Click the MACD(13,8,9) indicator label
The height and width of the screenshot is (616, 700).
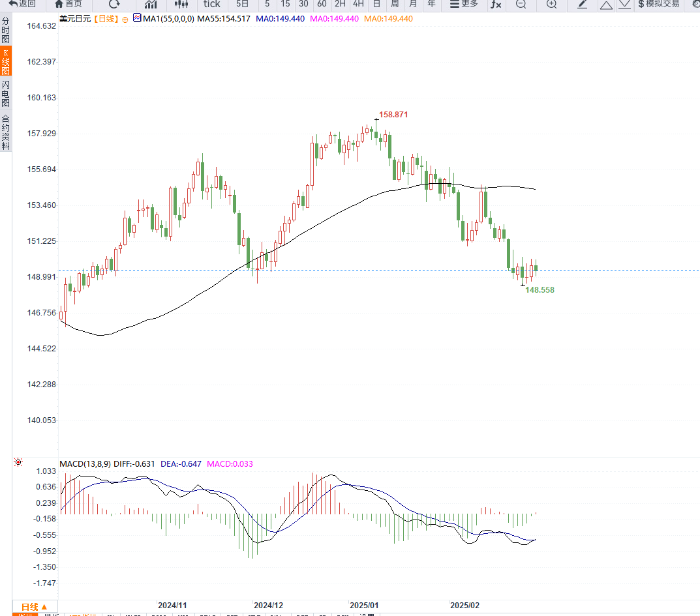[x=85, y=464]
